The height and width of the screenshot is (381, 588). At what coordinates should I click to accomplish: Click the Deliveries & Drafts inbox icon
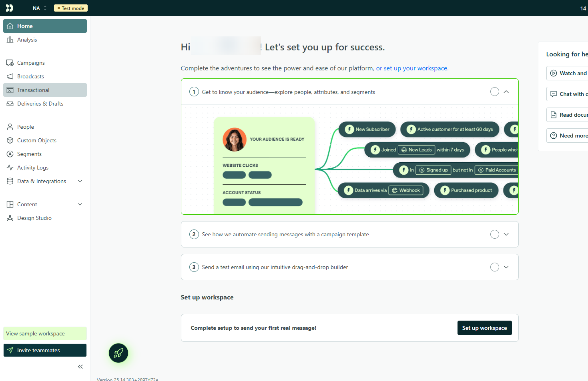pos(10,104)
